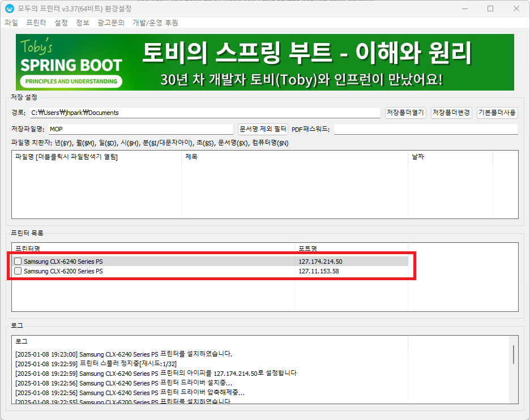This screenshot has height=420, width=530.
Task: Open the 개발/운영 후원 menu
Action: point(155,23)
